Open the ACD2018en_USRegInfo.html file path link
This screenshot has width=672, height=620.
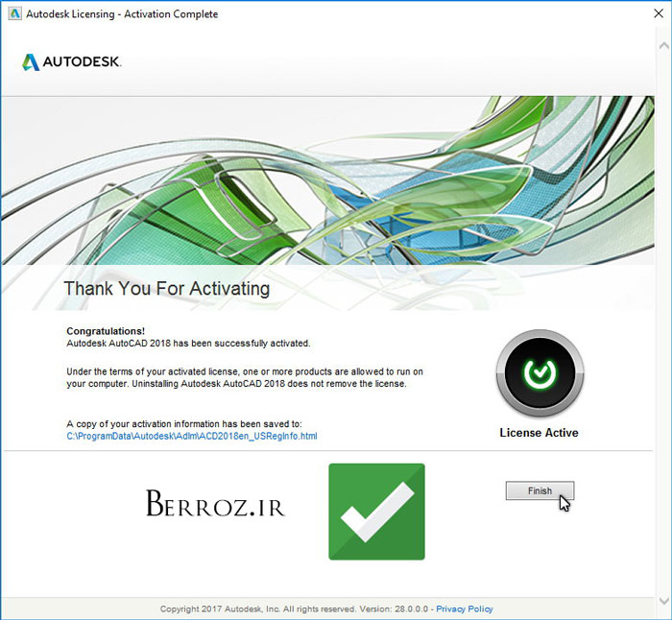(191, 436)
